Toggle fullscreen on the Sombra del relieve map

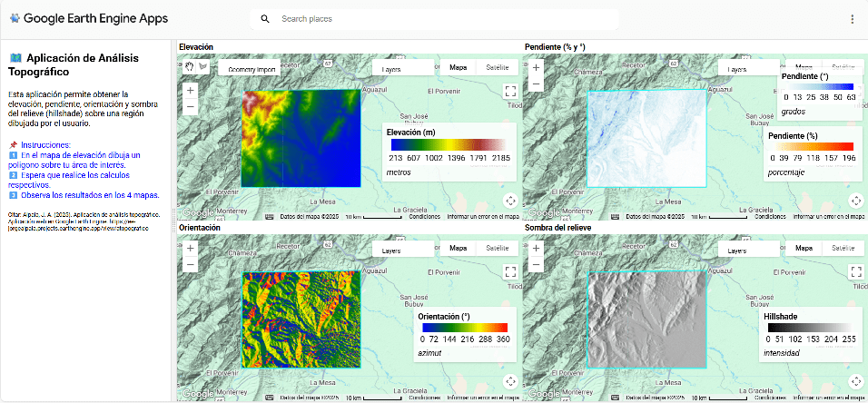coord(855,271)
